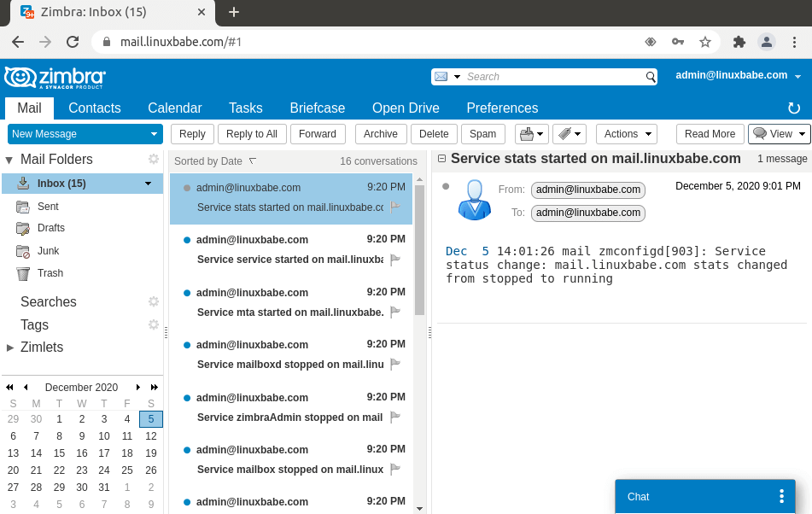812x514 pixels.
Task: Click the Chat panel options dots
Action: click(x=781, y=496)
